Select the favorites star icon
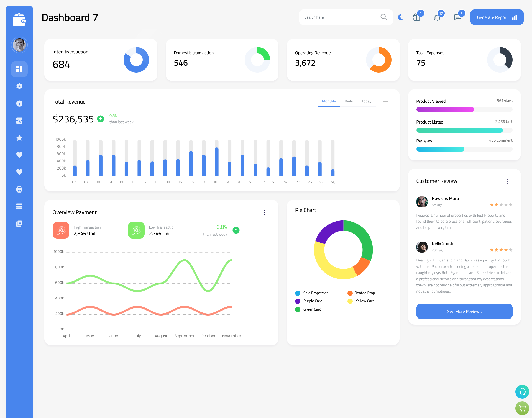The image size is (532, 418). point(19,138)
